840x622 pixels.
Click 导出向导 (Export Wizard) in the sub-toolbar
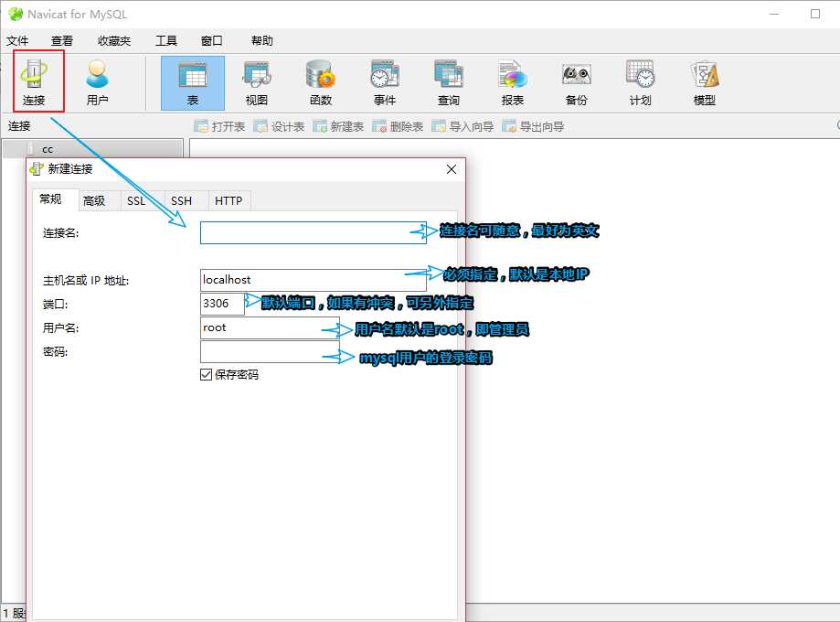tap(534, 126)
